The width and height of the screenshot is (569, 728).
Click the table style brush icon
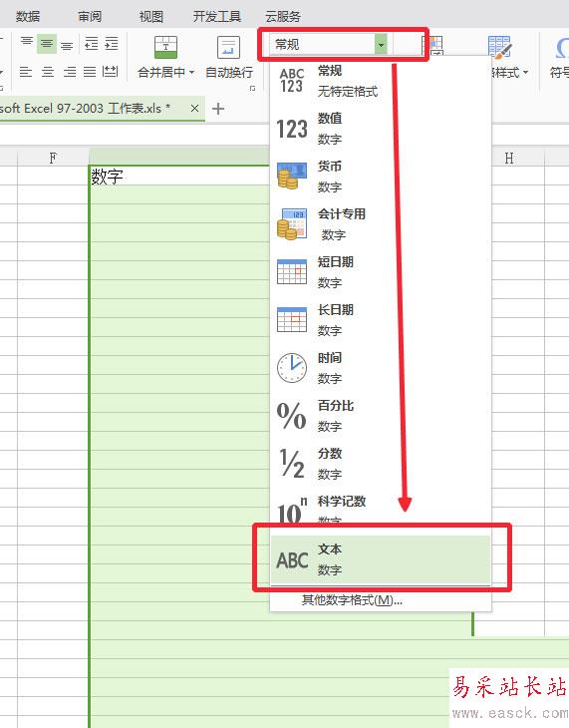point(500,47)
